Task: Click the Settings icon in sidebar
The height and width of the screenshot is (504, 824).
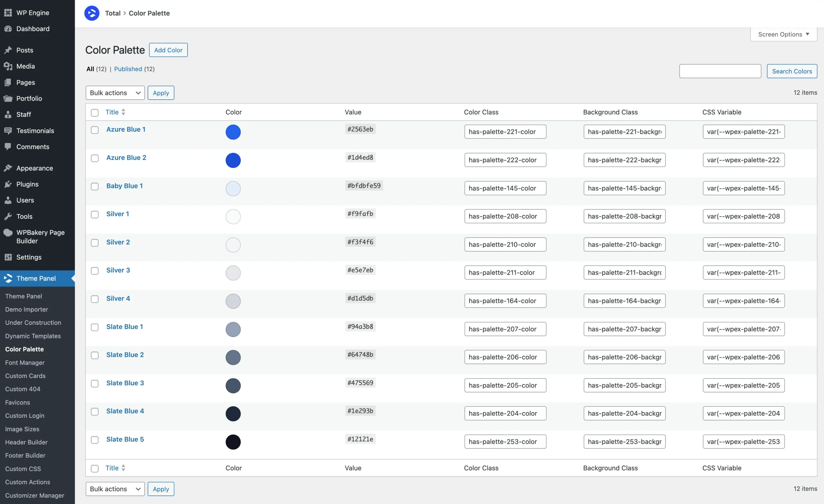Action: pos(8,257)
